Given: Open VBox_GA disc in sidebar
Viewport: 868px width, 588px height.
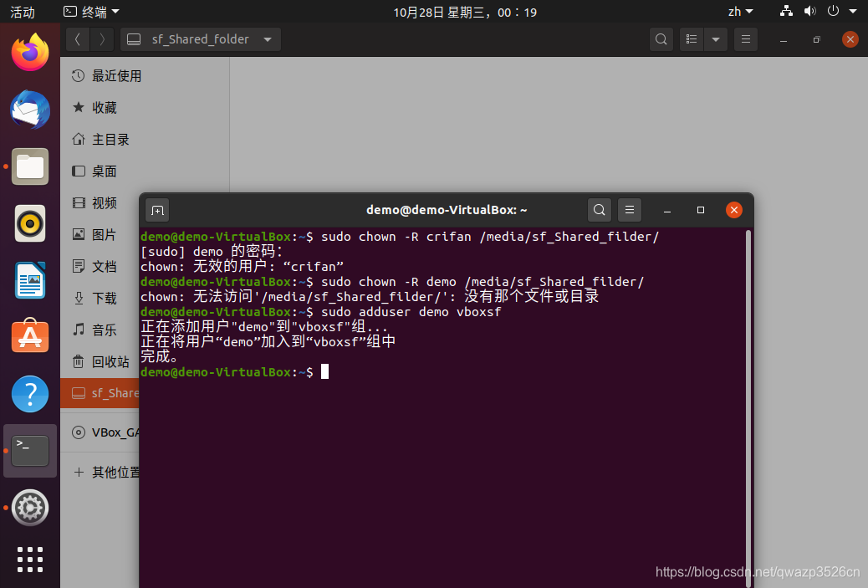Looking at the screenshot, I should click(100, 432).
